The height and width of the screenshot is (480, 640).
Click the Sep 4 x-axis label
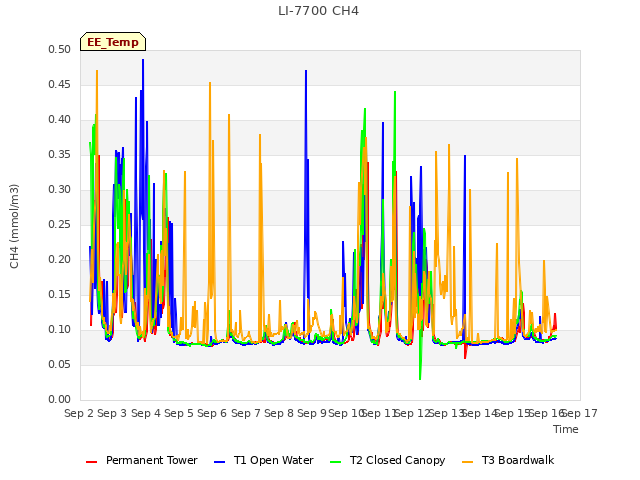pyautogui.click(x=146, y=413)
